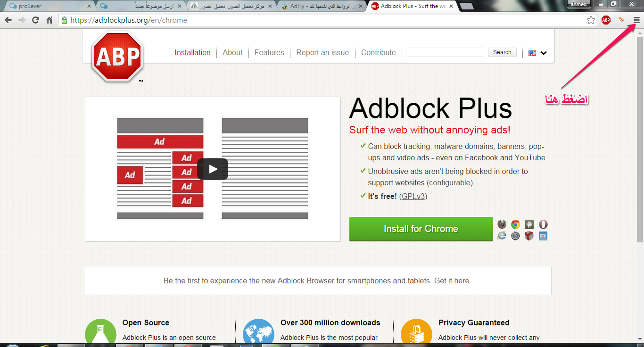This screenshot has height=347, width=644.
Task: Select the Firefox browser icon
Action: coord(502,224)
